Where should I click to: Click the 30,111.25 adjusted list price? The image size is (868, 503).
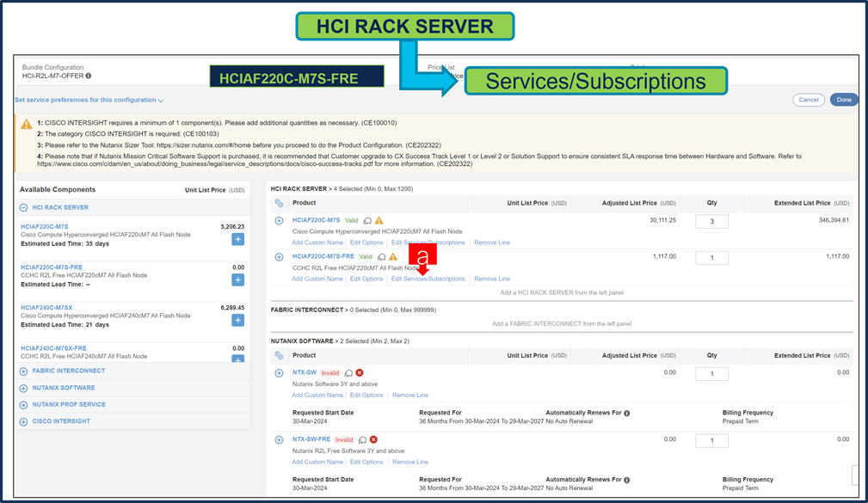click(x=662, y=220)
